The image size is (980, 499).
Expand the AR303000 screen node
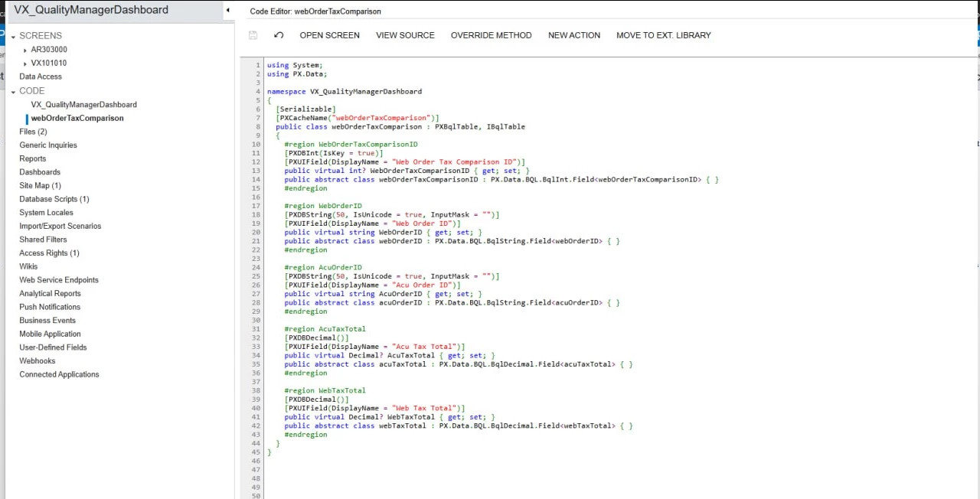(x=23, y=49)
